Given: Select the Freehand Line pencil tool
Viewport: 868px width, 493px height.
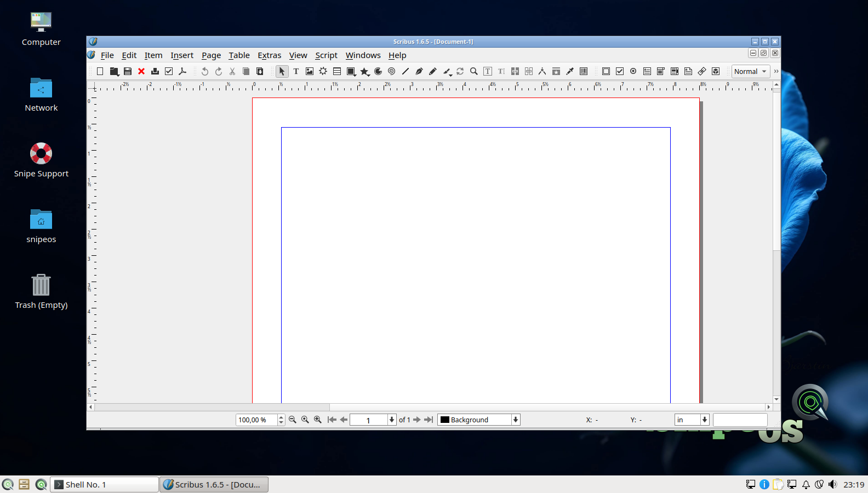Looking at the screenshot, I should pos(433,71).
